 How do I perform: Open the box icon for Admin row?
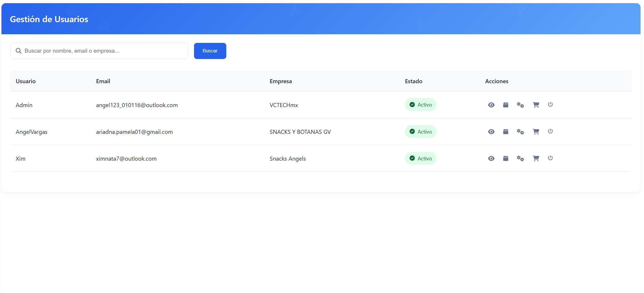point(506,105)
